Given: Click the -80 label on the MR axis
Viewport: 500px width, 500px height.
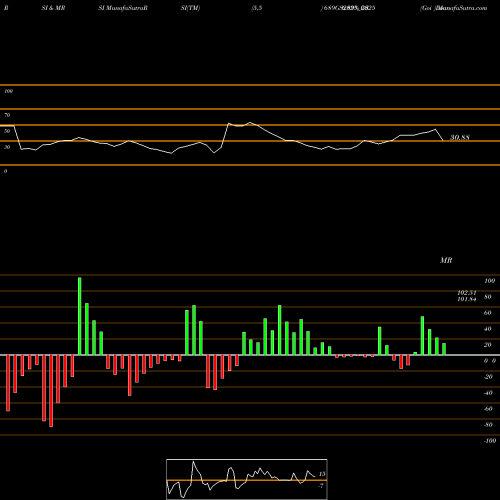Looking at the screenshot, I should coord(488,425).
